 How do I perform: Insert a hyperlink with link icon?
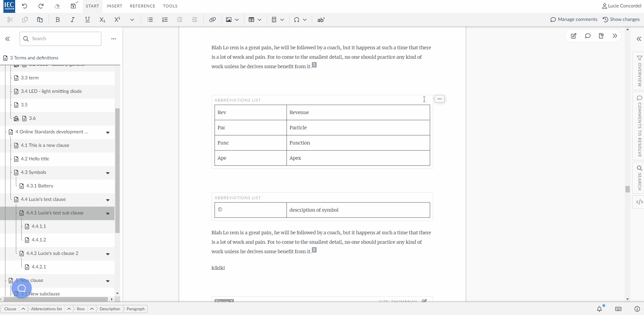coord(212,20)
